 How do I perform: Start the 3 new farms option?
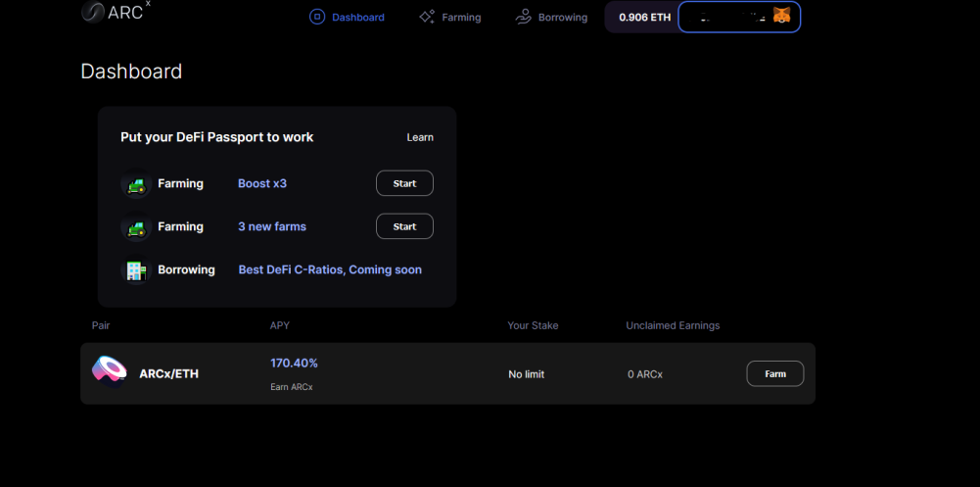404,226
